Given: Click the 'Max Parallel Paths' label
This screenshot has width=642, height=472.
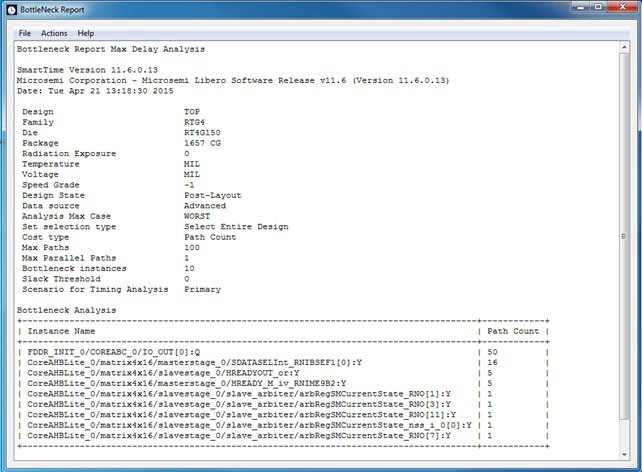Looking at the screenshot, I should coord(69,258).
